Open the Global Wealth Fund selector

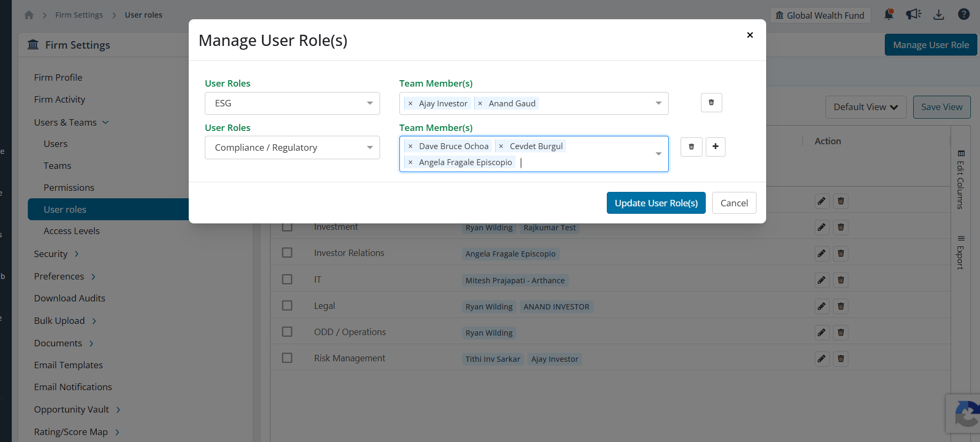point(820,15)
